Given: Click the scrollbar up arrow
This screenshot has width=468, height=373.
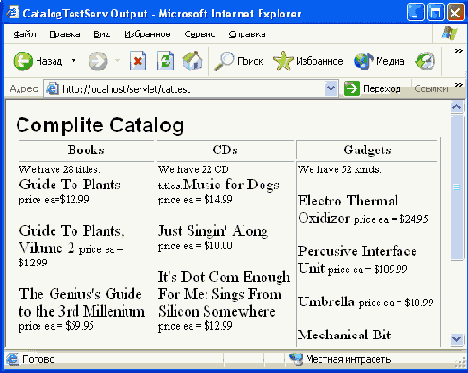Looking at the screenshot, I should (x=457, y=107).
